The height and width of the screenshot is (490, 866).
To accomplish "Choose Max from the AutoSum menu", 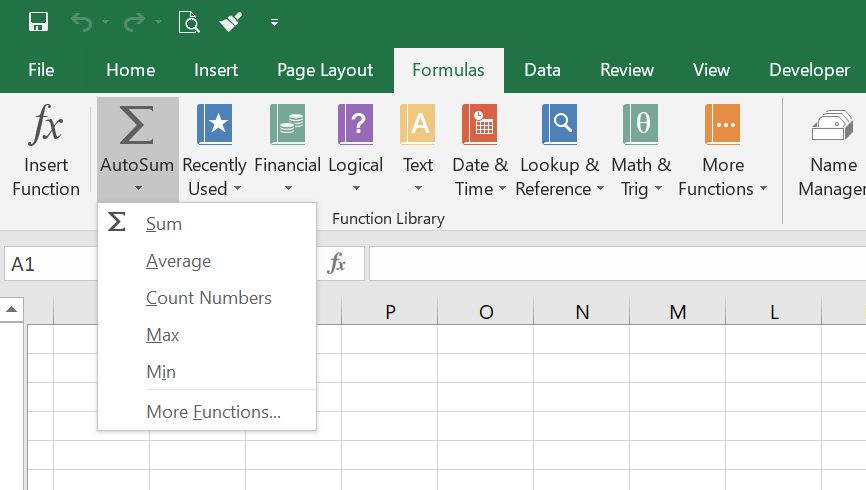I will pyautogui.click(x=207, y=335).
